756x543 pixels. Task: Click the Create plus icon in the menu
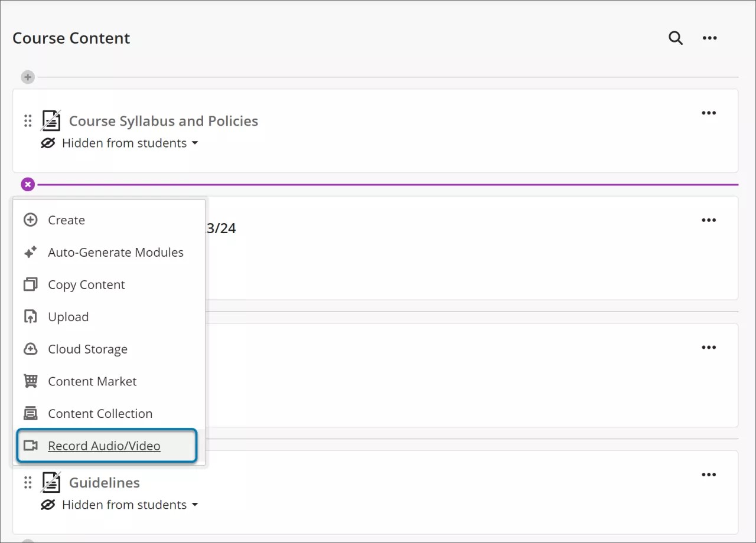[x=30, y=220]
